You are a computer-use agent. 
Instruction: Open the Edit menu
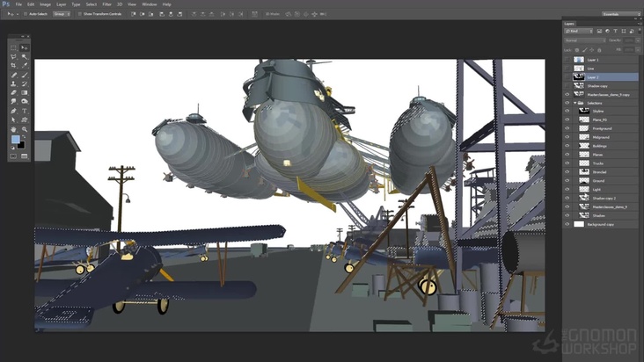pyautogui.click(x=31, y=4)
